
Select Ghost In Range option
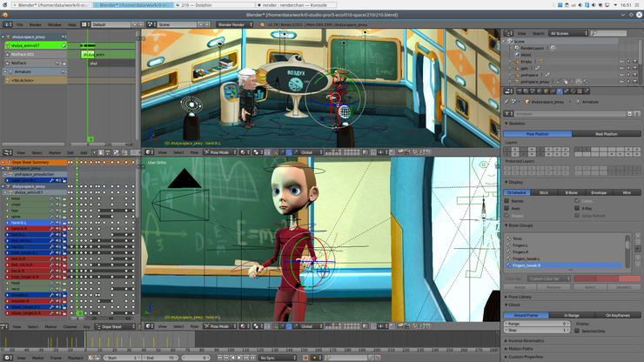[x=572, y=315]
